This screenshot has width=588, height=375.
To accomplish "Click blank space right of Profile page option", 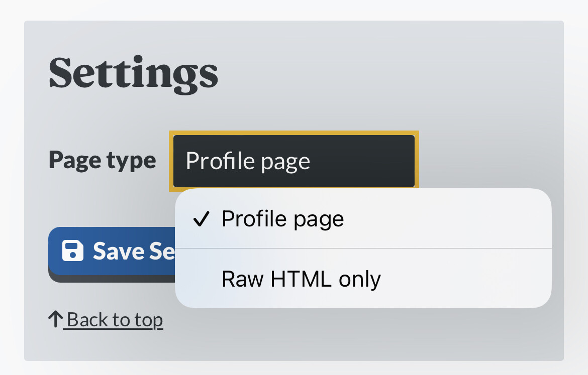I will [446, 218].
